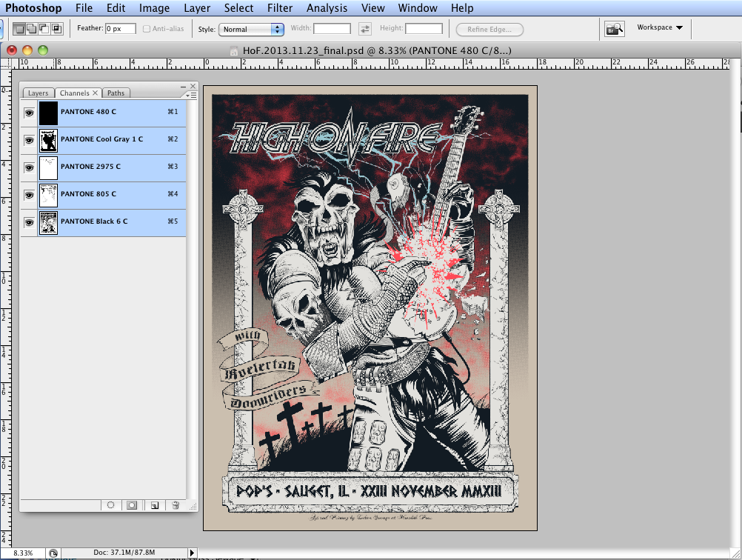This screenshot has width=742, height=560.
Task: Click the PANTONE 2975 C channel name
Action: [x=90, y=167]
